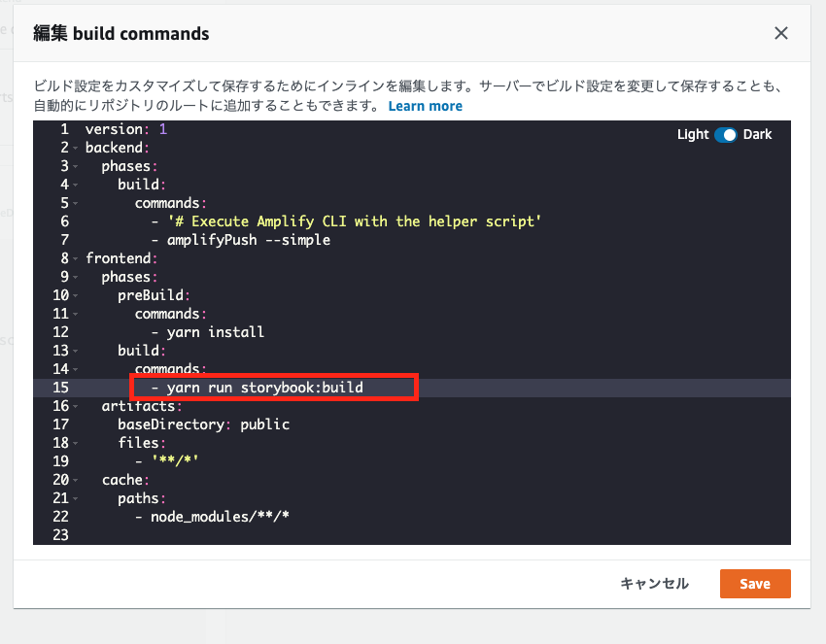This screenshot has width=826, height=644.
Task: Click the '# Execute Amplify CLI' comment string
Action: (x=354, y=221)
